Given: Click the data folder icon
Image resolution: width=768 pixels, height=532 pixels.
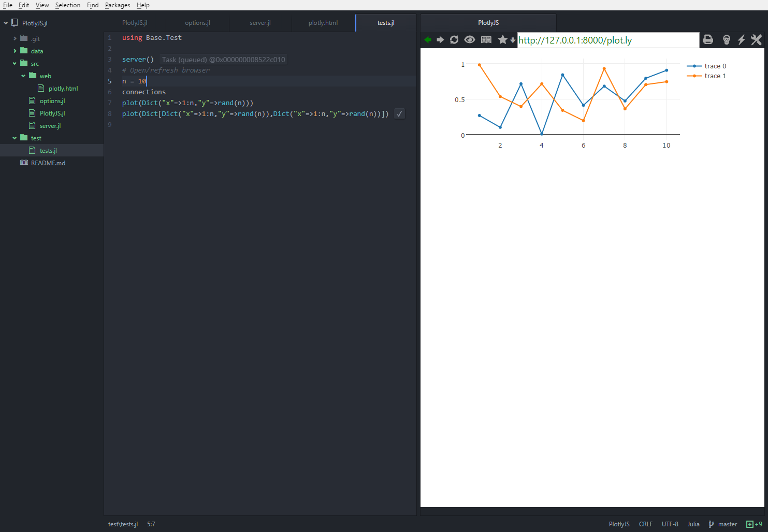Looking at the screenshot, I should click(x=24, y=51).
